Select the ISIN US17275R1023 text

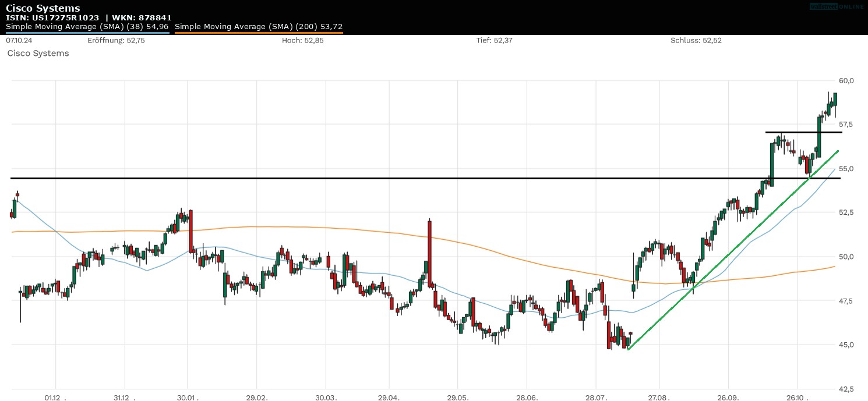pos(52,17)
